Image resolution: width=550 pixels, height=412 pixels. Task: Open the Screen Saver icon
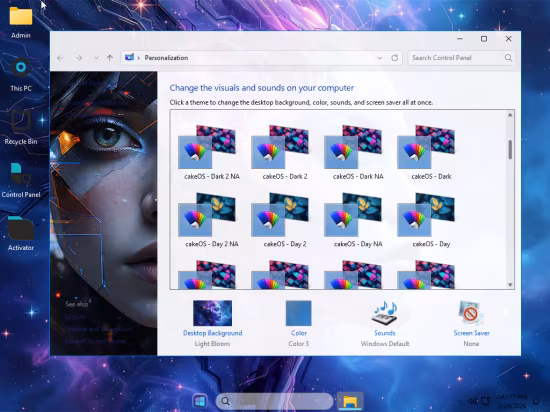471,313
